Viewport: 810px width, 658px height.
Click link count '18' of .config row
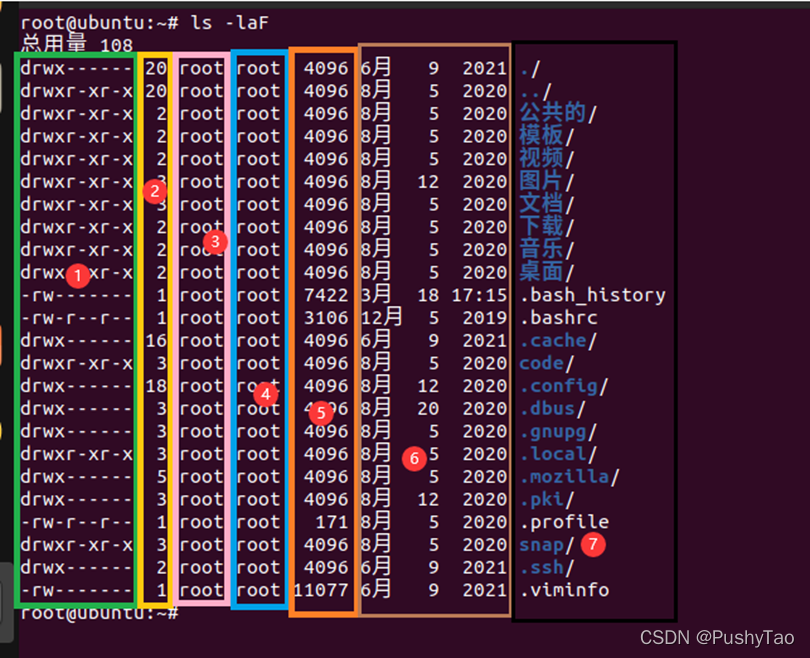click(x=156, y=386)
